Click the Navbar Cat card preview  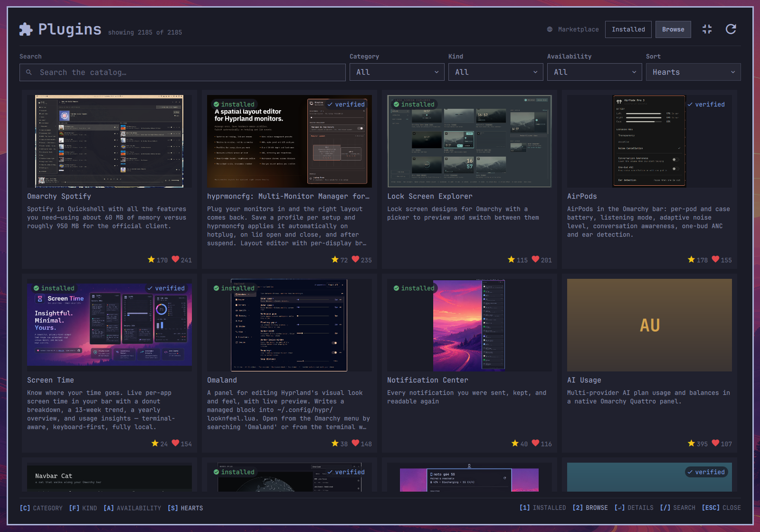tap(109, 478)
